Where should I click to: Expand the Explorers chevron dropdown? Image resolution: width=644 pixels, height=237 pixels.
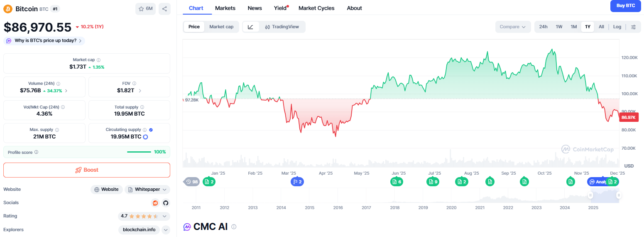tap(165, 230)
